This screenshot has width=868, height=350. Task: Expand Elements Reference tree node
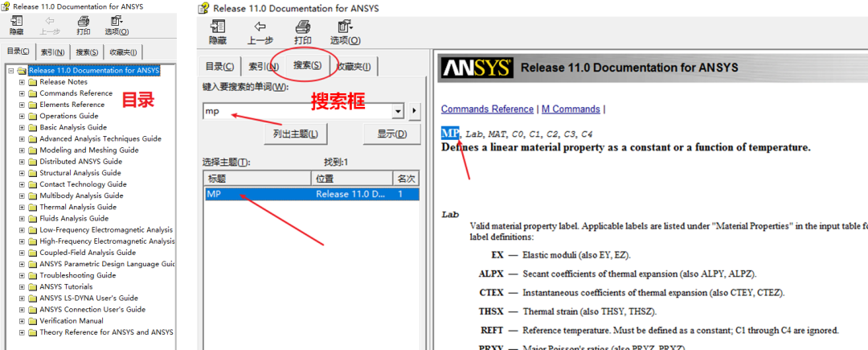(x=23, y=105)
